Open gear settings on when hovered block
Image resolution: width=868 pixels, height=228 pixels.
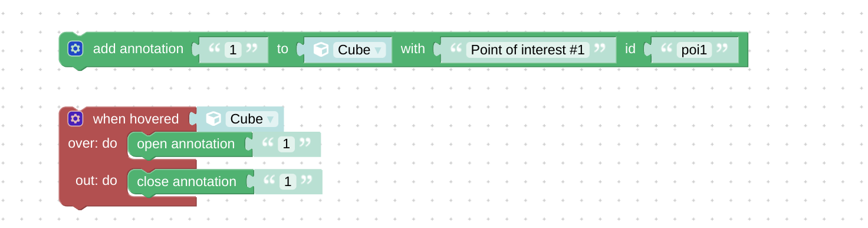75,119
